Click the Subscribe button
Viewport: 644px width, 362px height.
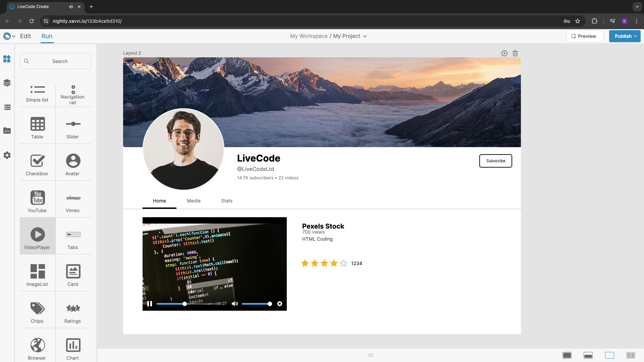coord(495,161)
